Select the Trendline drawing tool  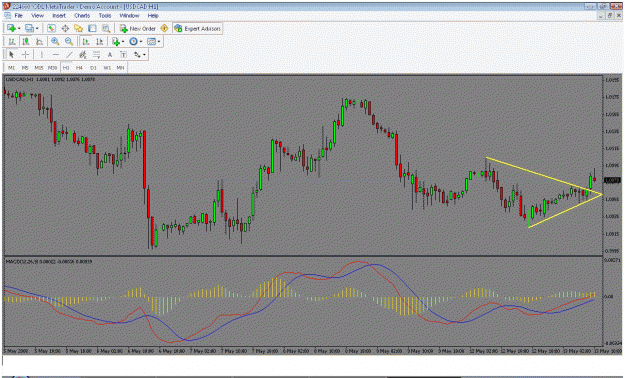click(x=69, y=55)
